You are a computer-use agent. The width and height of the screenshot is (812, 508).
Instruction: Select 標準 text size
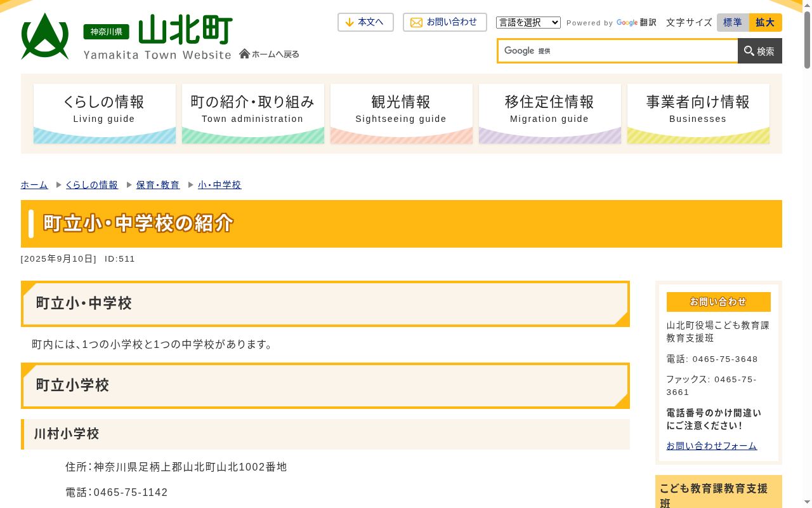[733, 22]
